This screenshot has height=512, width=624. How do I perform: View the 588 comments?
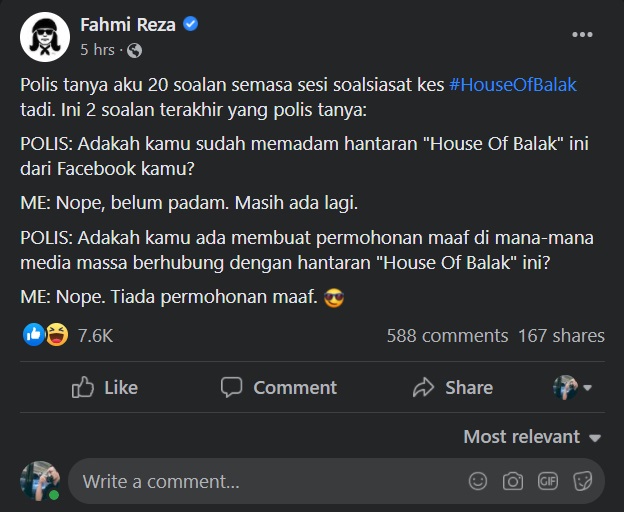(447, 336)
